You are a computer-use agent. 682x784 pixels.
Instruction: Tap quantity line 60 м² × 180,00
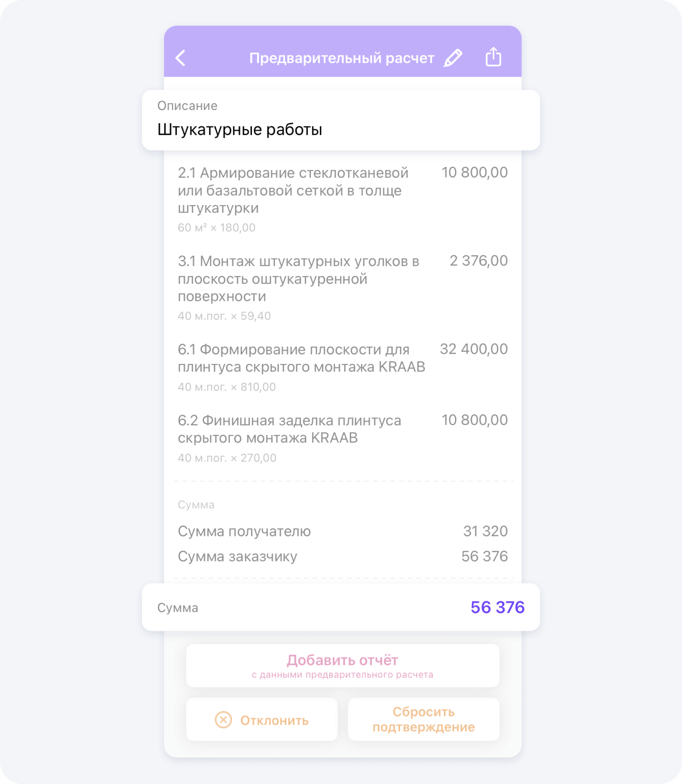[x=217, y=228]
